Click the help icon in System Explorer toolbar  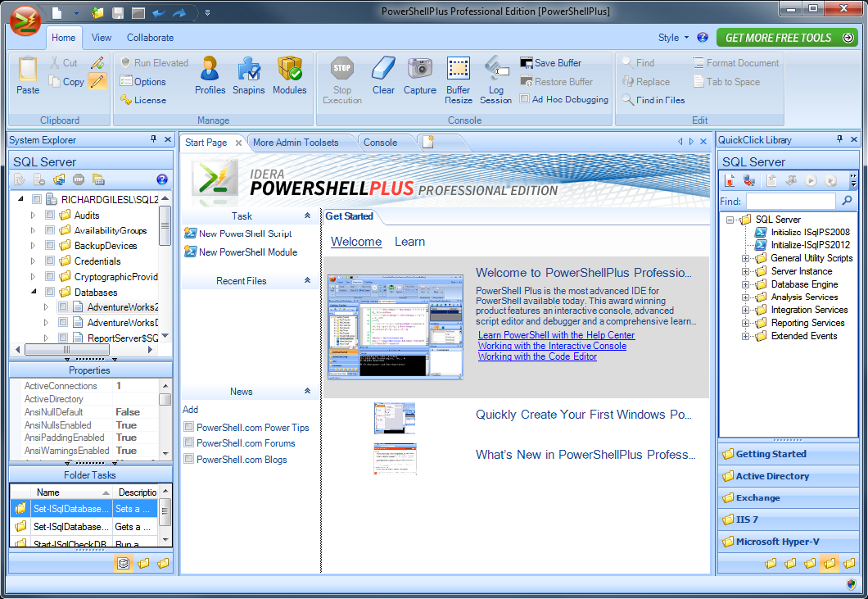click(x=161, y=179)
